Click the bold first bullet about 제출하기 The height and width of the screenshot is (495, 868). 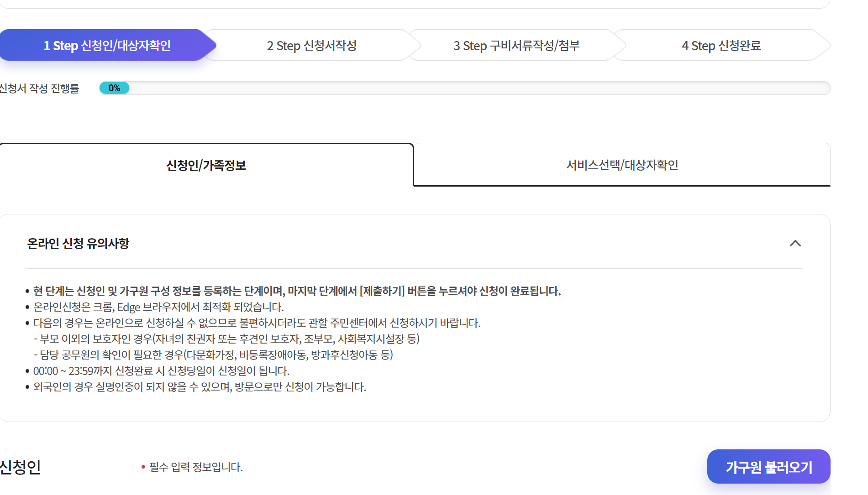point(297,291)
